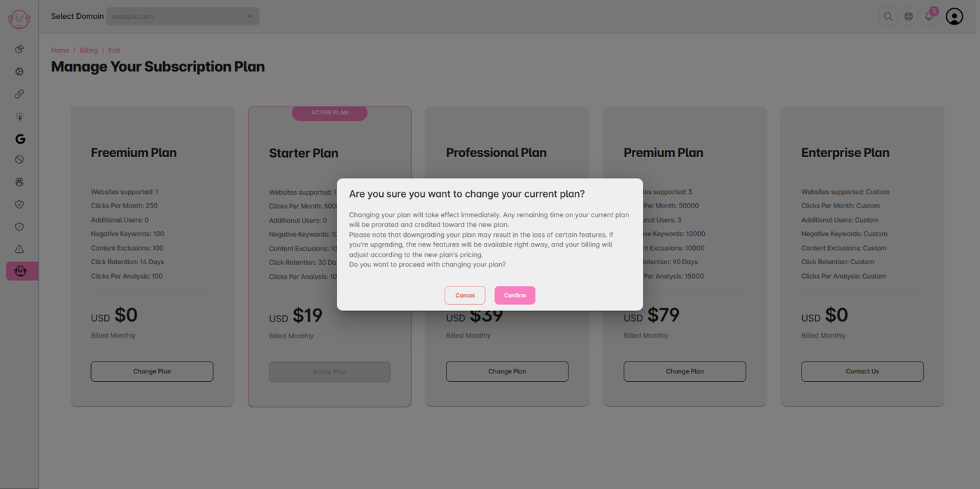Open the user profile avatar
Viewport: 980px width, 489px height.
click(954, 16)
